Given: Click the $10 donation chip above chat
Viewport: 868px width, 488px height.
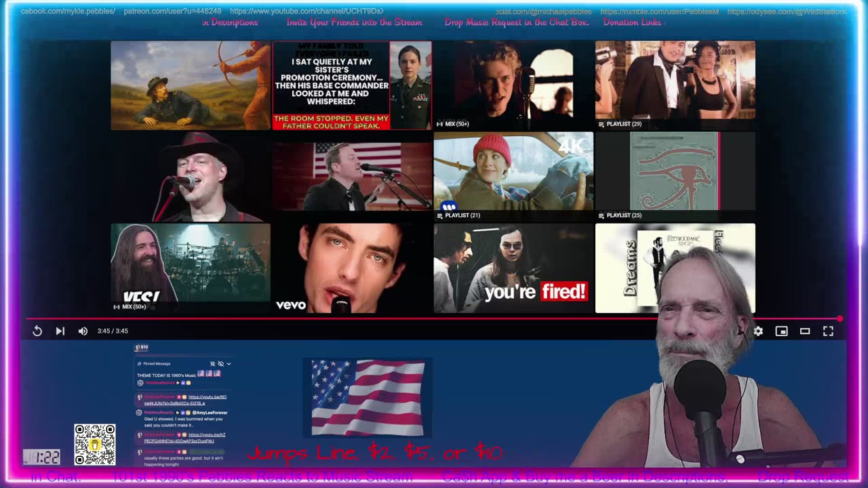Looking at the screenshot, I should (x=142, y=347).
